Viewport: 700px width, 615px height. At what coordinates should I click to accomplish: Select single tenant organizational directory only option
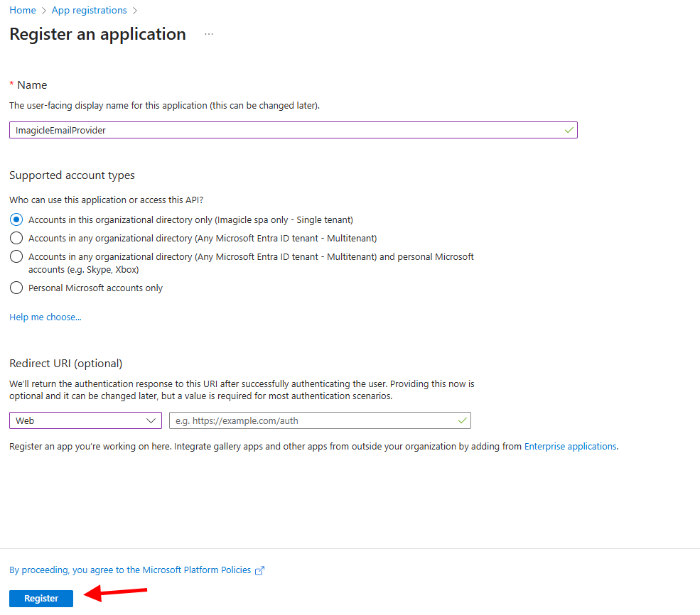pos(16,219)
